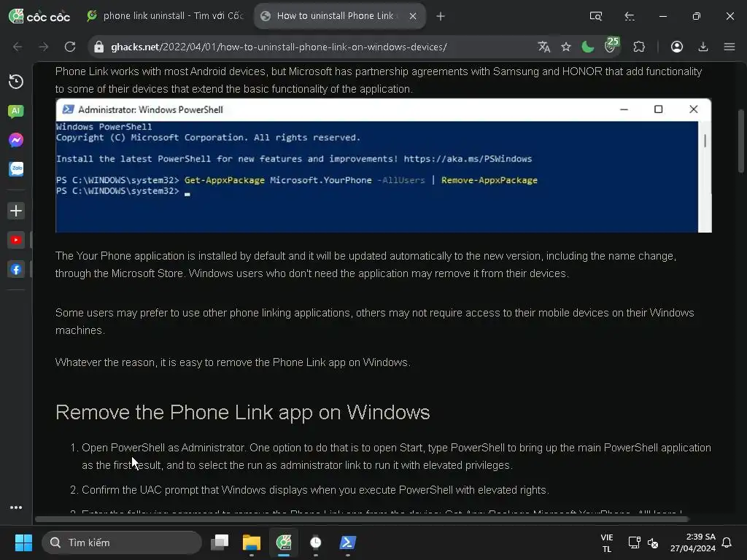This screenshot has width=747, height=560.
Task: Close the How to uninstall Phone Link tab
Action: 413,16
